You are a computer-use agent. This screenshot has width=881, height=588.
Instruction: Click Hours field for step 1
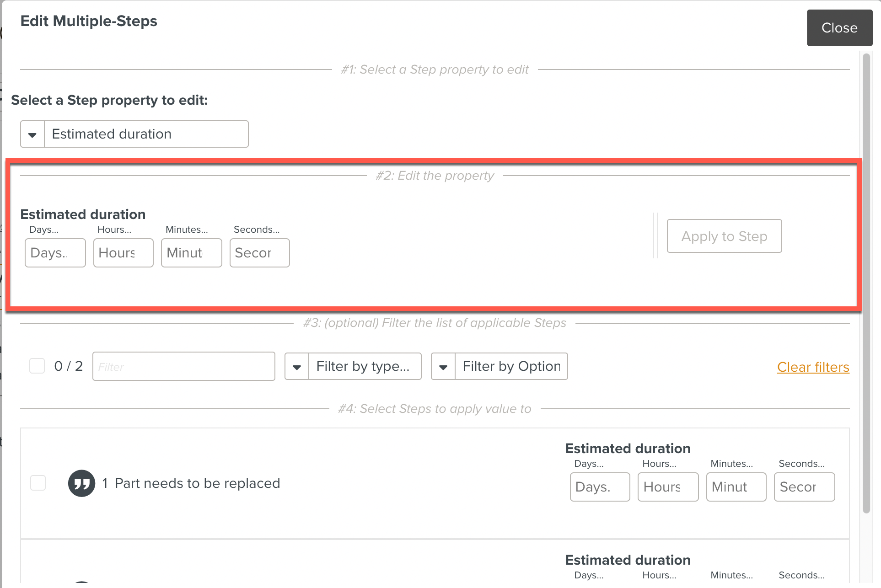[668, 487]
